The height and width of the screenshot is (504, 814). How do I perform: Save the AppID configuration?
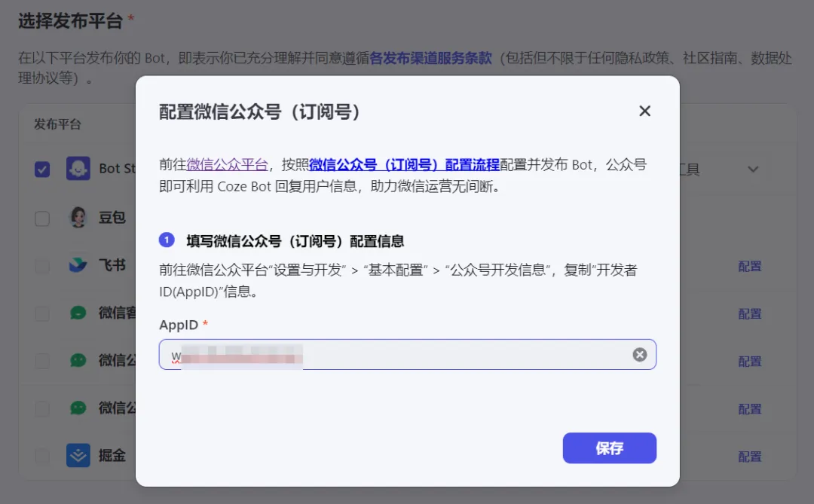[609, 448]
